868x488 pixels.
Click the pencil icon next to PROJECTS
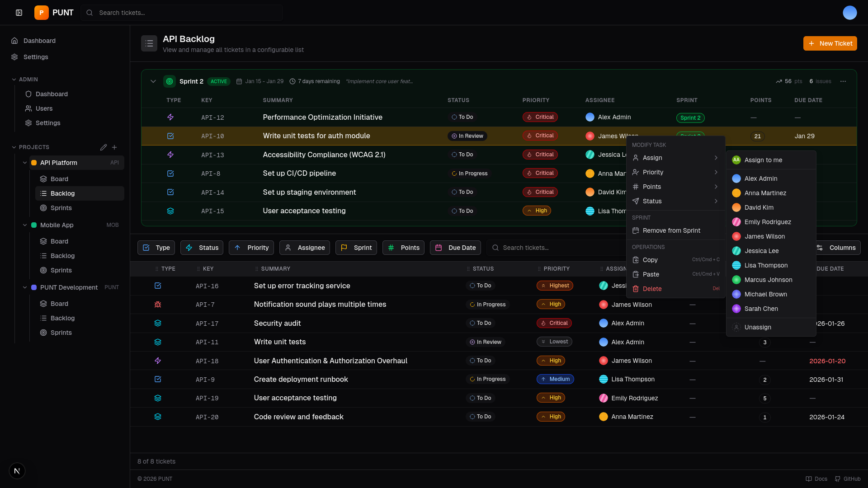104,147
